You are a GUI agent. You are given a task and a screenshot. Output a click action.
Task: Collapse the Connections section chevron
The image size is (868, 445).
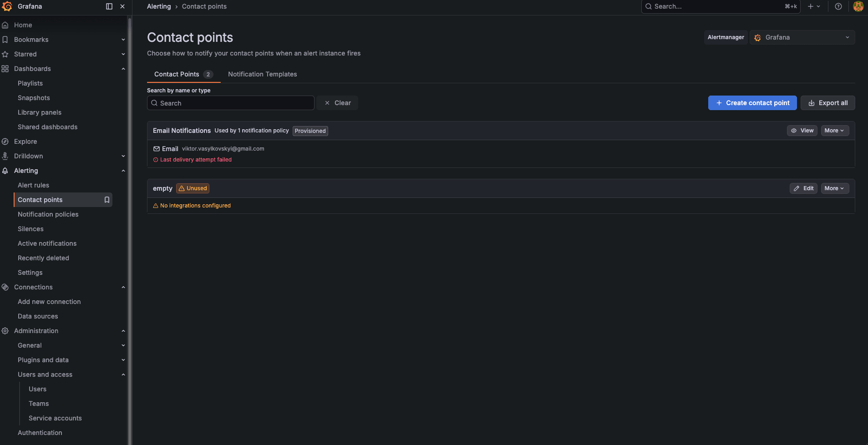pyautogui.click(x=123, y=287)
